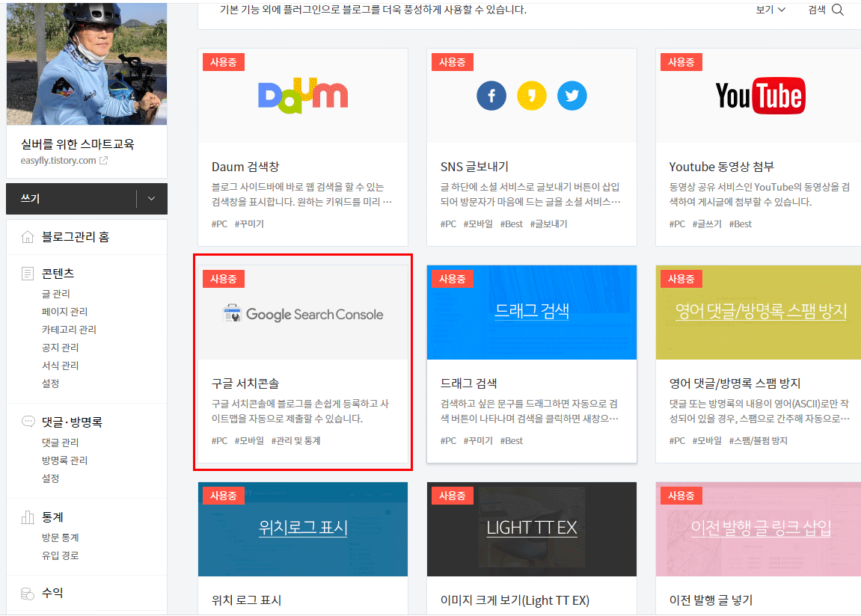Click 사용중 badge on 구글 서치콘솔 card
Screen dimensions: 861x616
pyautogui.click(x=224, y=279)
